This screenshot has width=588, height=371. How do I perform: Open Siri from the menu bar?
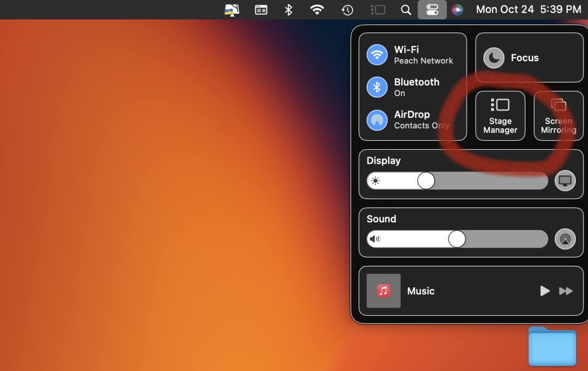coord(457,10)
